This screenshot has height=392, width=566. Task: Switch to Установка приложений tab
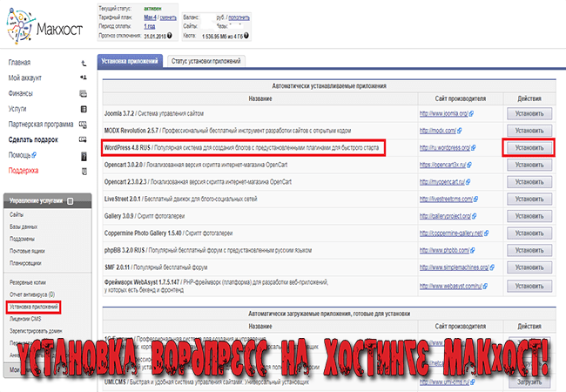click(130, 61)
